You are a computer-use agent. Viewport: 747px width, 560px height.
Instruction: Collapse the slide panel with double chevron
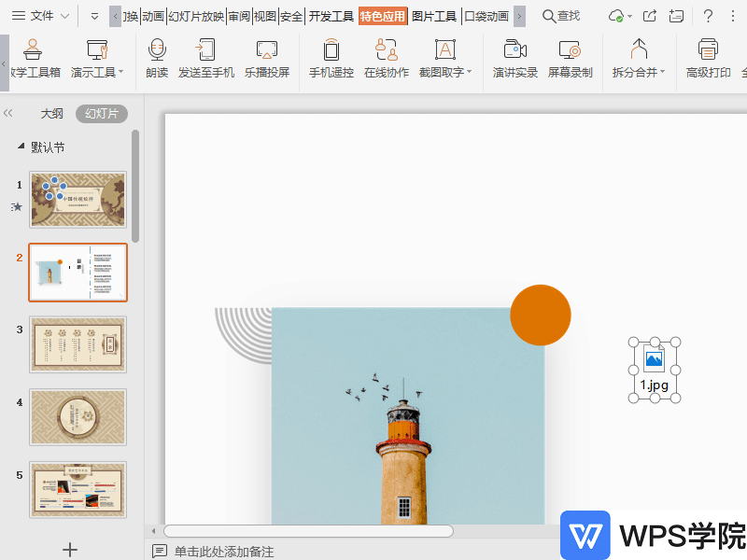[x=8, y=114]
